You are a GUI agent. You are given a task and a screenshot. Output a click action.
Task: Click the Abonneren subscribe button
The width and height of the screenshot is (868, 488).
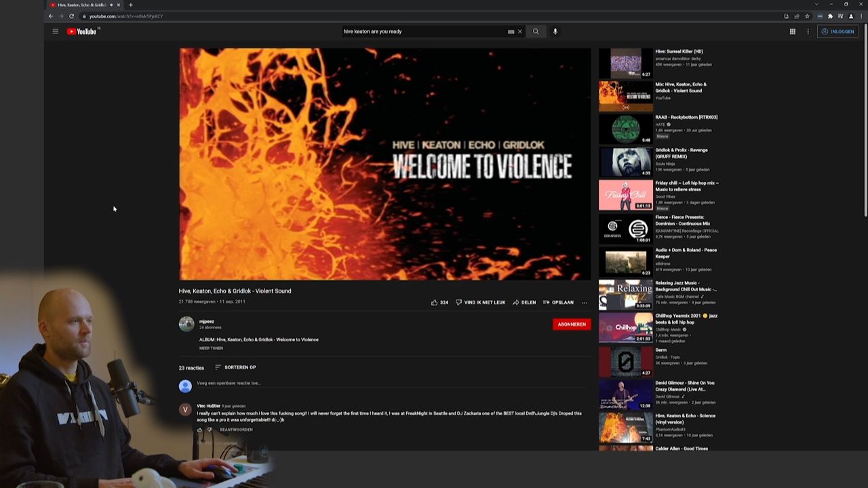[572, 324]
